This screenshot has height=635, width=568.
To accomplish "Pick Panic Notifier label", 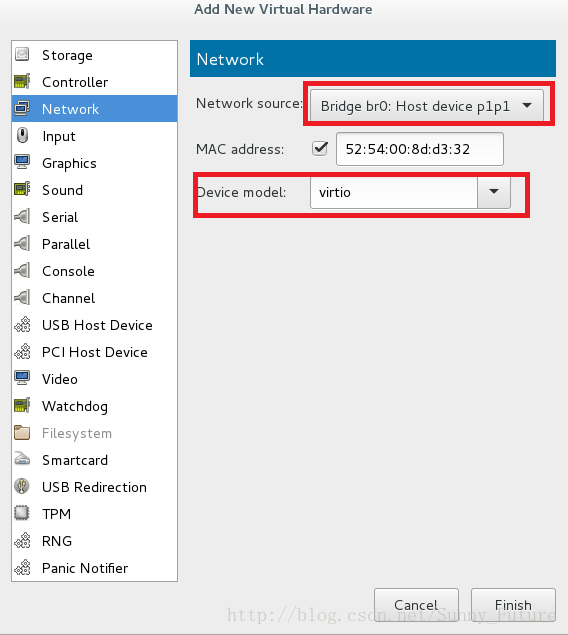I will 85,568.
